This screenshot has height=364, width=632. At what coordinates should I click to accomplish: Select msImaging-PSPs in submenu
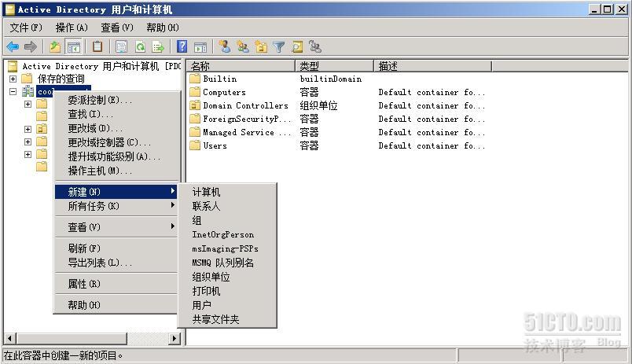[227, 248]
